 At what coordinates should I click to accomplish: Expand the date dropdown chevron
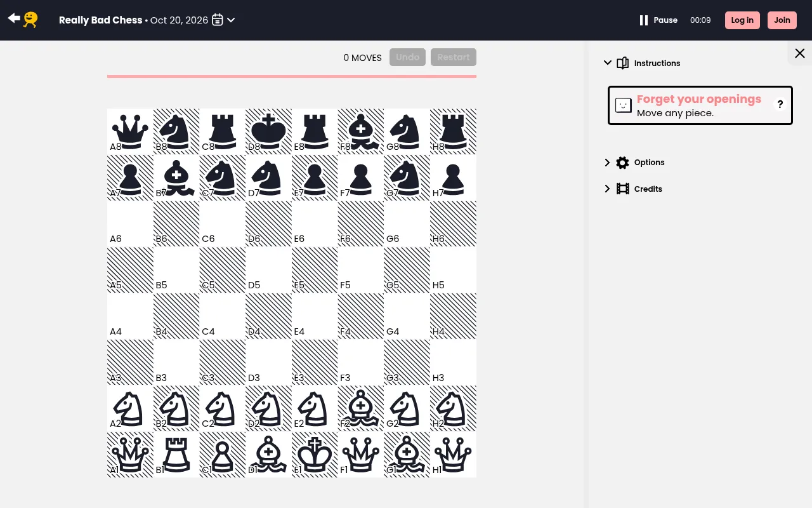tap(231, 20)
